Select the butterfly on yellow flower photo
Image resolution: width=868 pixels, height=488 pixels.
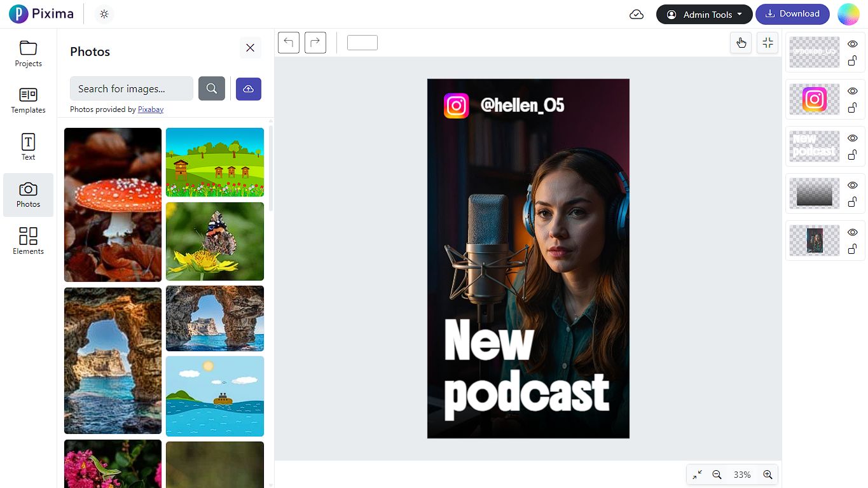[215, 242]
